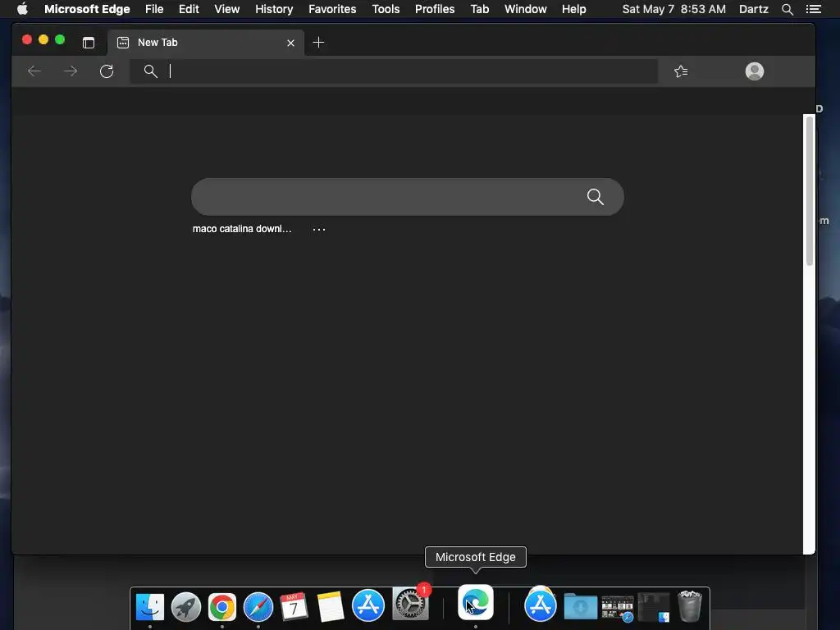Open the Favorites menu
Screen dimensions: 840x630
tap(332, 9)
